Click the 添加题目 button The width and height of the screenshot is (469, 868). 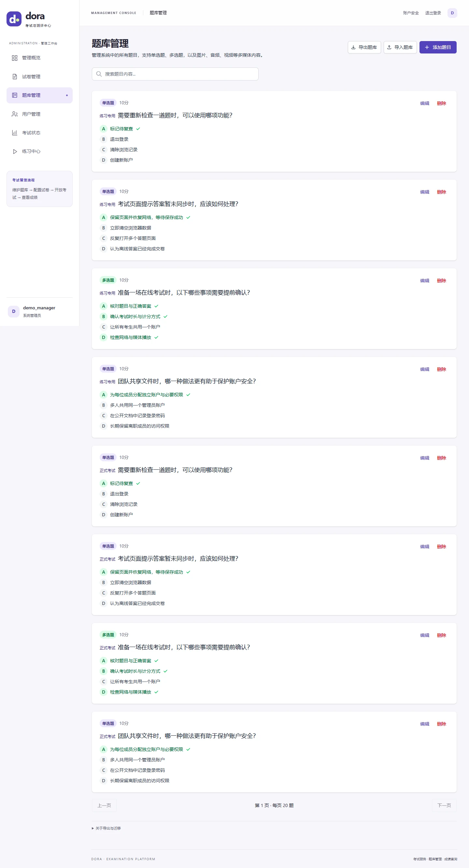(438, 47)
